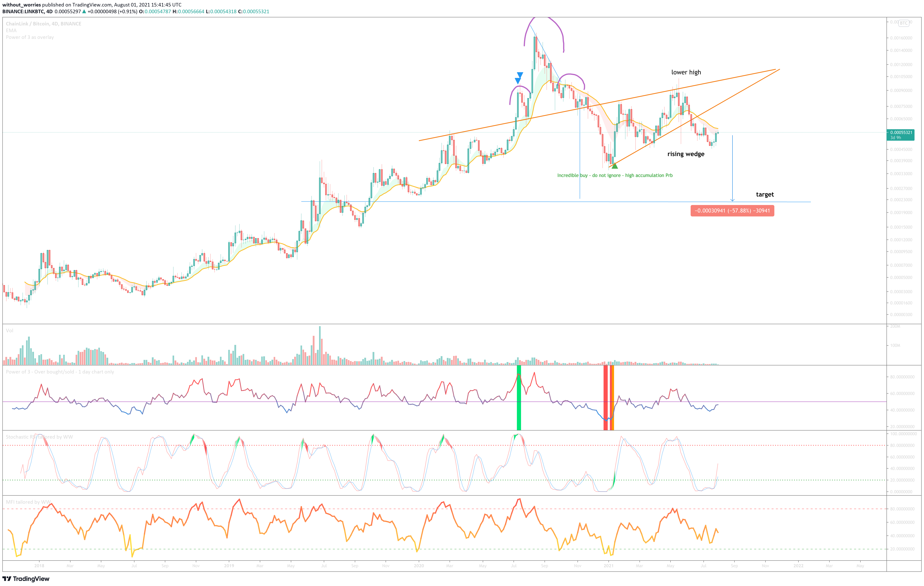Screen dimensions: 924x586
Task: Select the blue downward measurement arrow
Action: click(732, 168)
